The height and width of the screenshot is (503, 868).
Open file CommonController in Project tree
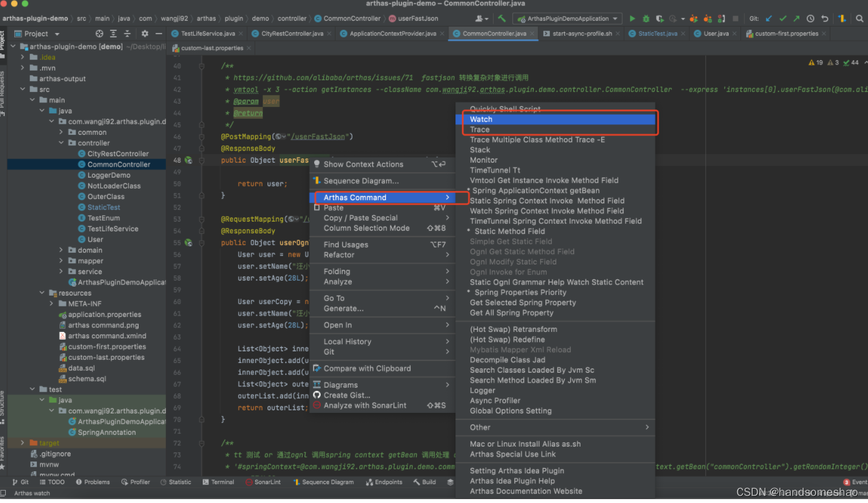pos(119,165)
